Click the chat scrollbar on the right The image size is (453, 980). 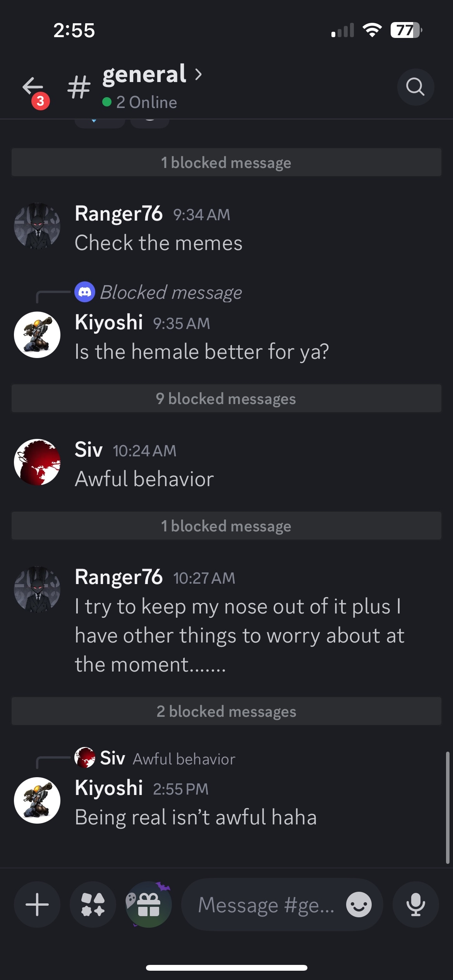447,807
